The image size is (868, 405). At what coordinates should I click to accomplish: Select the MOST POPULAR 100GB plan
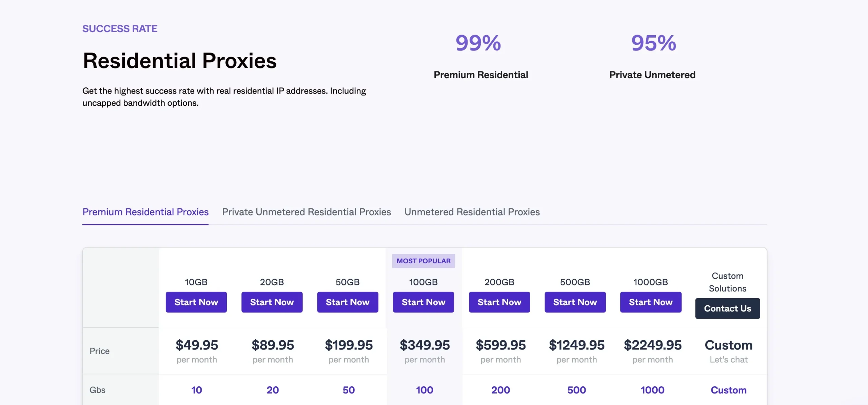[423, 302]
